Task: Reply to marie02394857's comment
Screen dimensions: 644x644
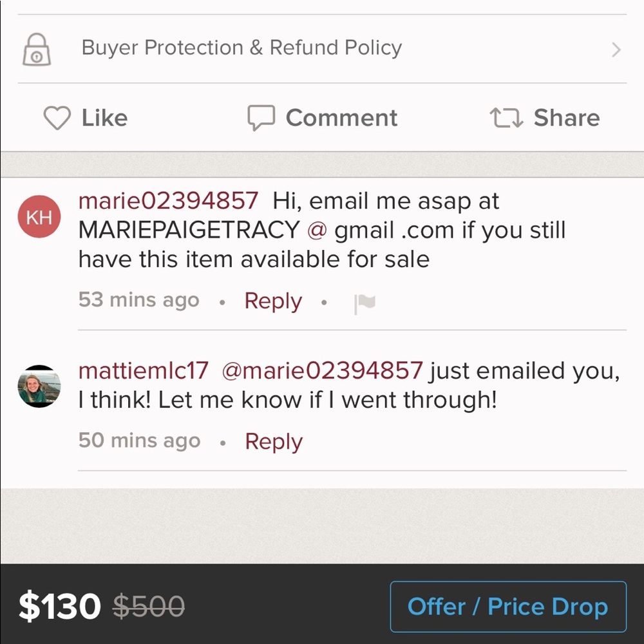Action: pyautogui.click(x=273, y=301)
